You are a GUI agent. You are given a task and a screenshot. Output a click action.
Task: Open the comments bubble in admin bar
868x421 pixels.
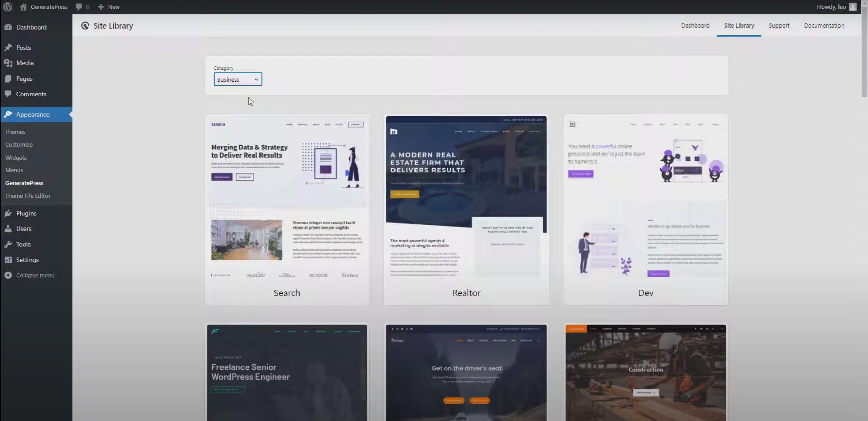click(79, 7)
